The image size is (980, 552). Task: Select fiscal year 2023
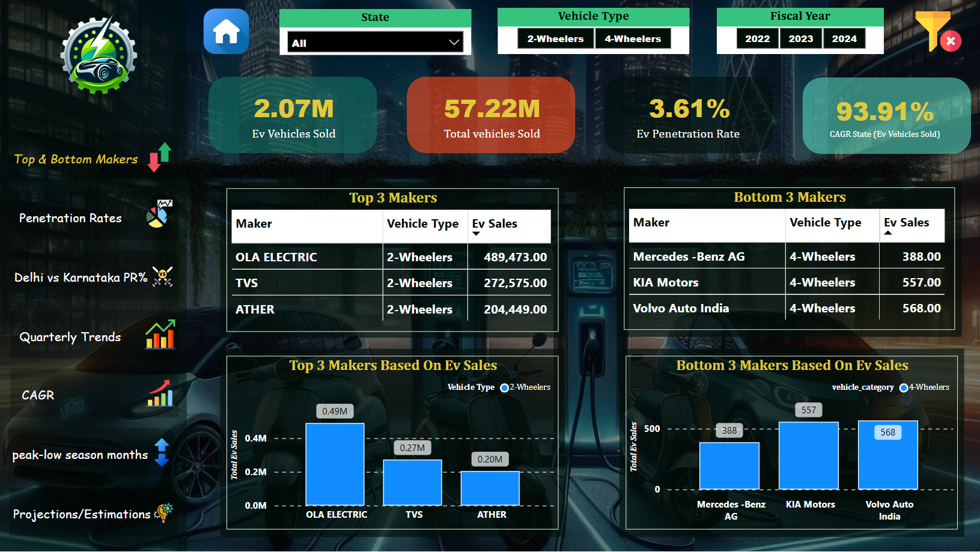pos(801,39)
